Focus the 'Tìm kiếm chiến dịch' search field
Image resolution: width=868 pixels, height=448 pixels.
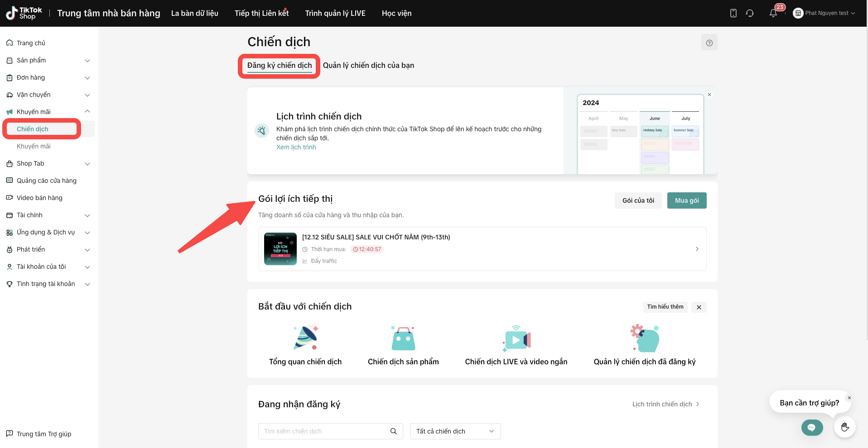click(330, 431)
